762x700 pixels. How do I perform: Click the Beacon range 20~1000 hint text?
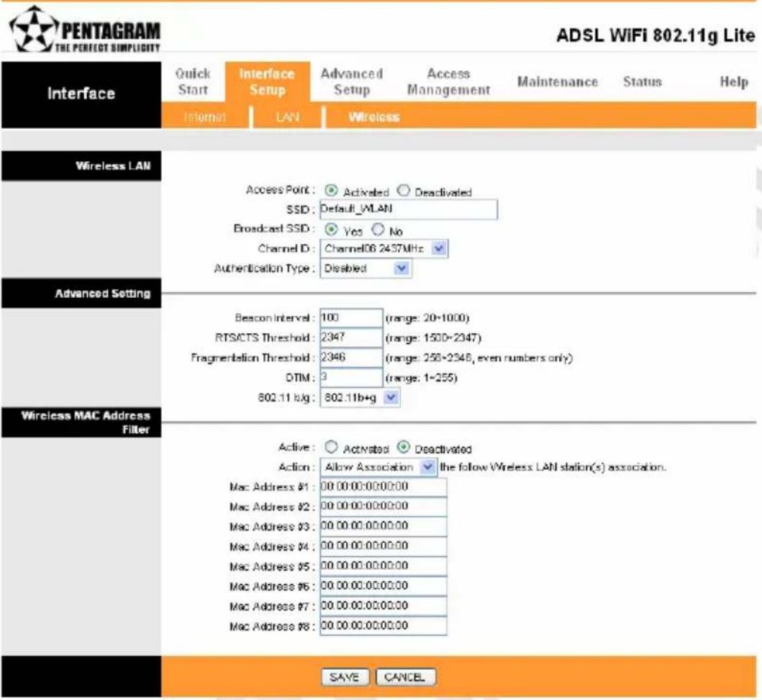point(427,318)
